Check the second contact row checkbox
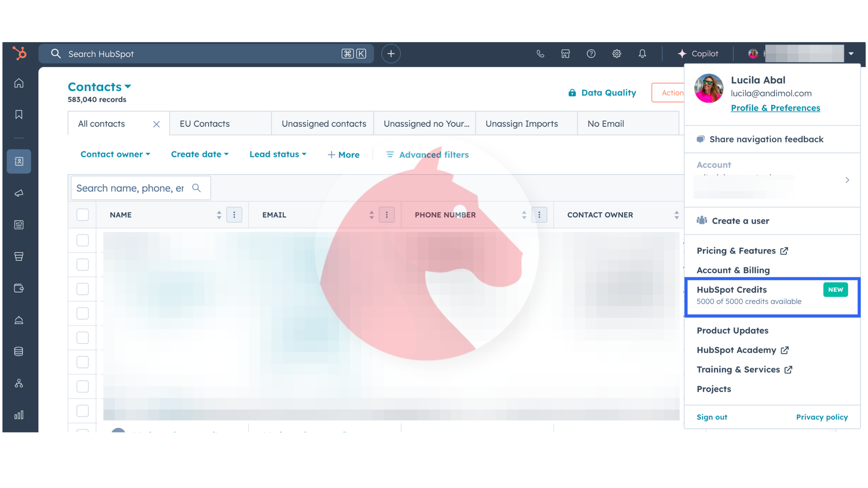This screenshot has height=488, width=868. pyautogui.click(x=83, y=265)
